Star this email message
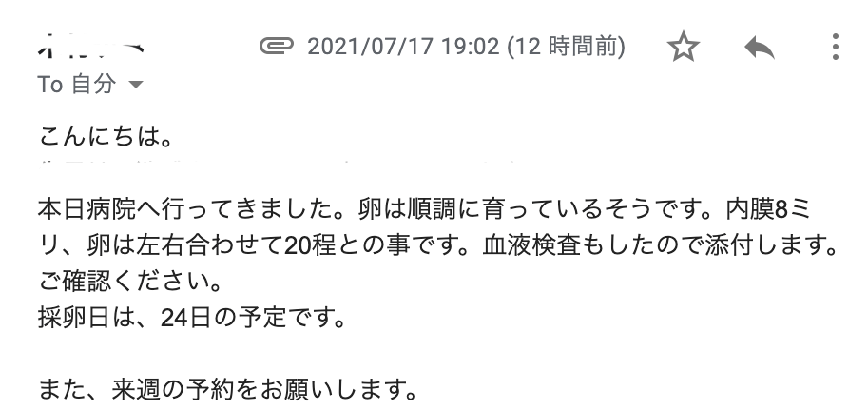This screenshot has width=868, height=410. (684, 47)
